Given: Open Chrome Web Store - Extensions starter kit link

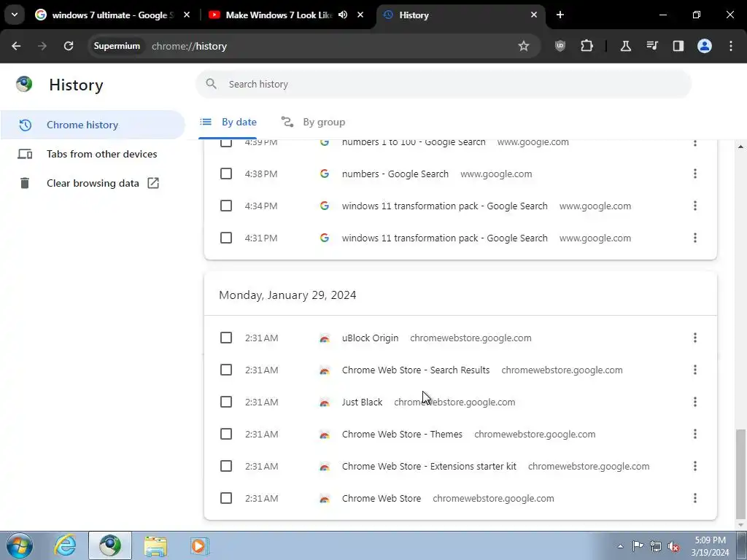Looking at the screenshot, I should [429, 466].
